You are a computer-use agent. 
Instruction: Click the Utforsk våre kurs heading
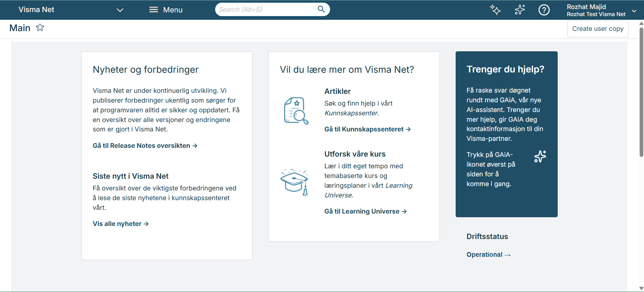tap(355, 154)
